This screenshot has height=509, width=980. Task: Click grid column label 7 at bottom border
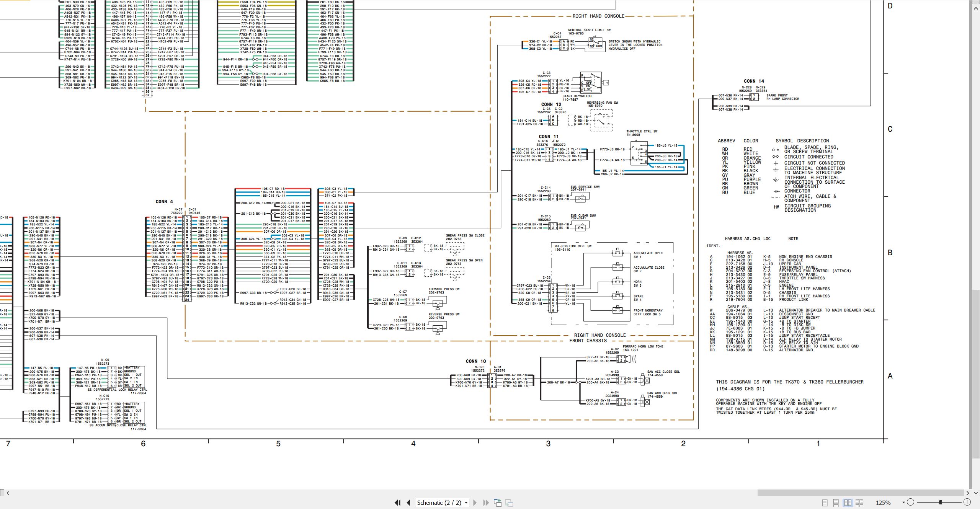(x=8, y=444)
